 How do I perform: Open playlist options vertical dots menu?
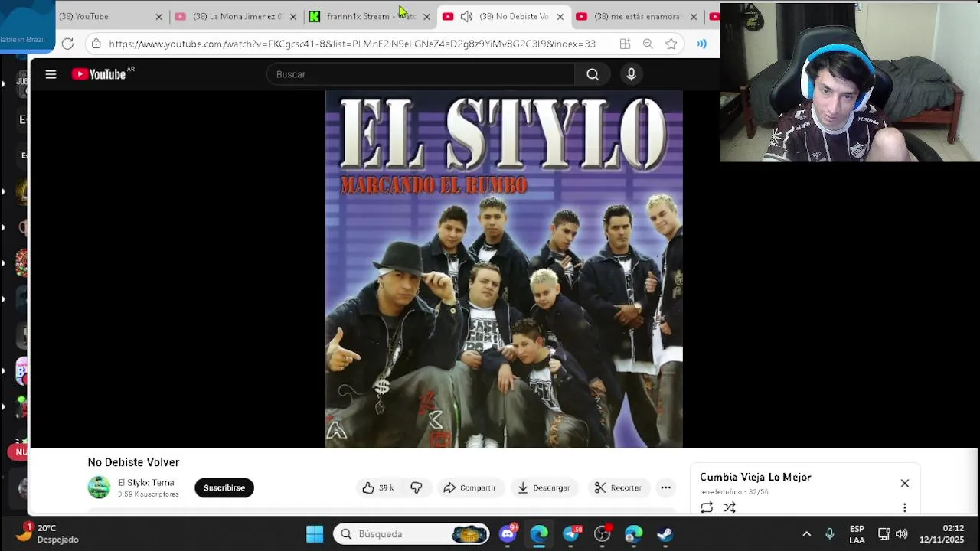[x=904, y=507]
